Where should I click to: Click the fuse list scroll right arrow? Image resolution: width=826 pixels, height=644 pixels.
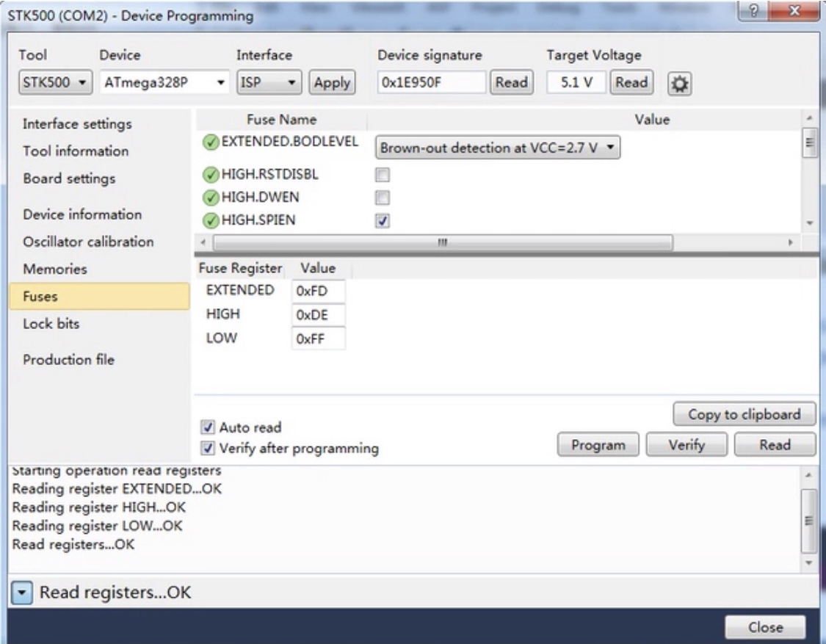point(790,242)
